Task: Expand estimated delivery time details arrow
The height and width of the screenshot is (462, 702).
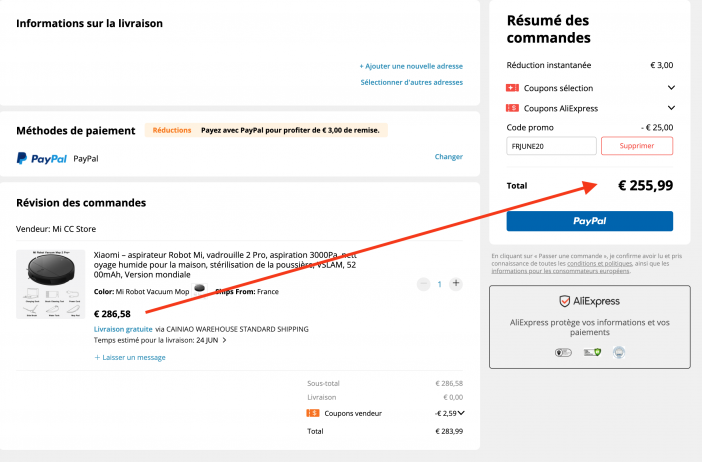Action: click(224, 340)
